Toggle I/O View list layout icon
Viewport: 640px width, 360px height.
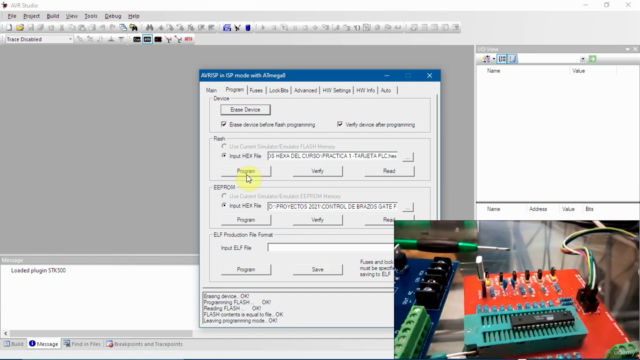(502, 59)
